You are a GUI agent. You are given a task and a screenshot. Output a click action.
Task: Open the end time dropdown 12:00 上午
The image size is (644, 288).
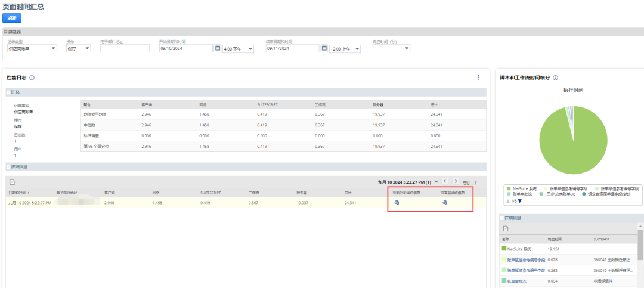pos(345,49)
